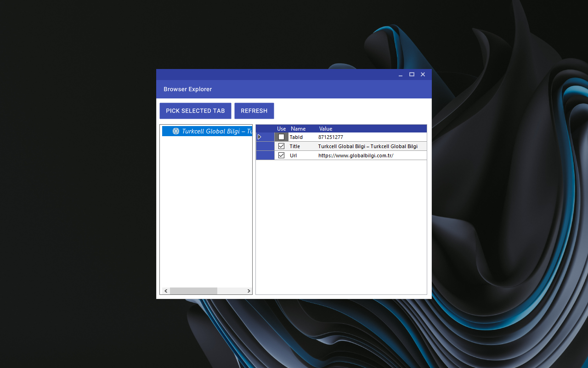Viewport: 588px width, 368px height.
Task: Click the Url name cell
Action: [x=303, y=155]
